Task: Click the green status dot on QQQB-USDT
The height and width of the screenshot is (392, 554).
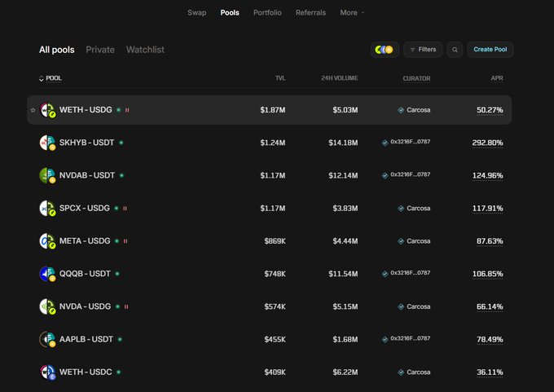Action: (x=117, y=274)
